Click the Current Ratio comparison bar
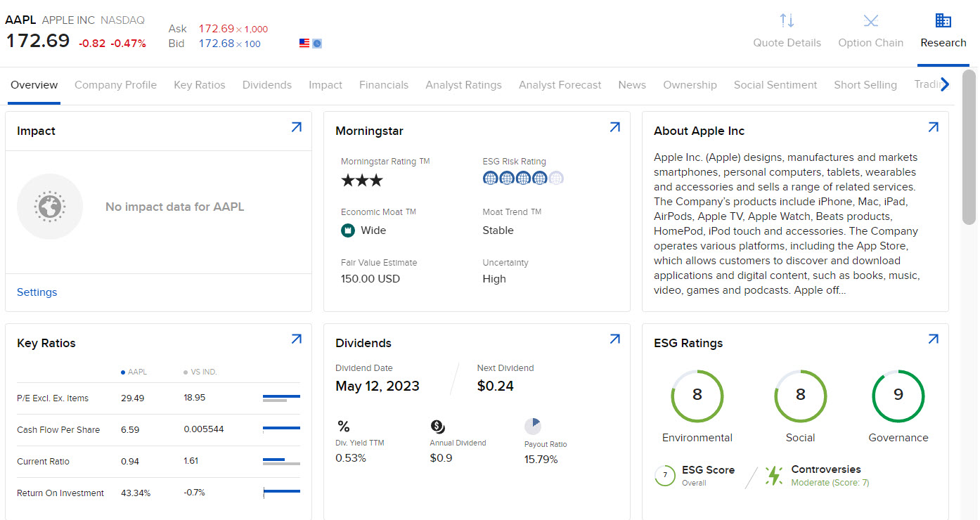 tap(281, 462)
